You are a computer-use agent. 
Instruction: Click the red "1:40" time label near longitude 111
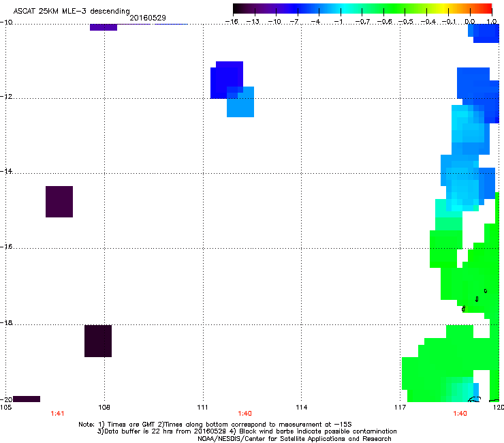(245, 414)
